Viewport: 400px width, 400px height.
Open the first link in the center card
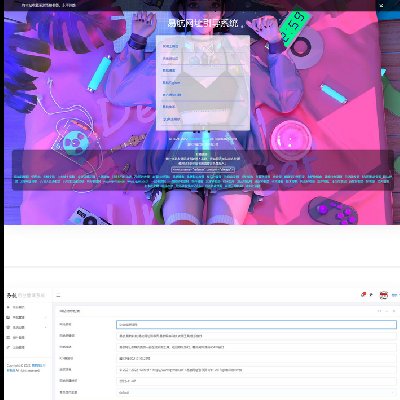(x=170, y=46)
